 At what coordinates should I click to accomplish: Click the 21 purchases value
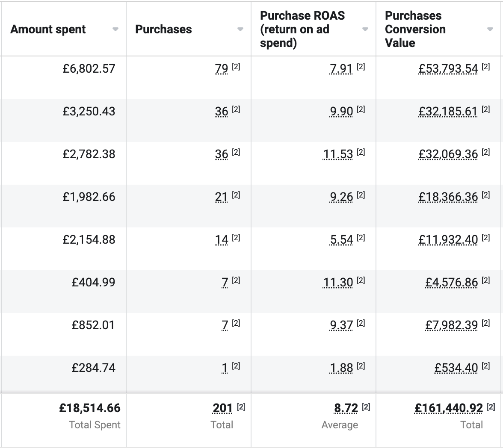(x=221, y=197)
